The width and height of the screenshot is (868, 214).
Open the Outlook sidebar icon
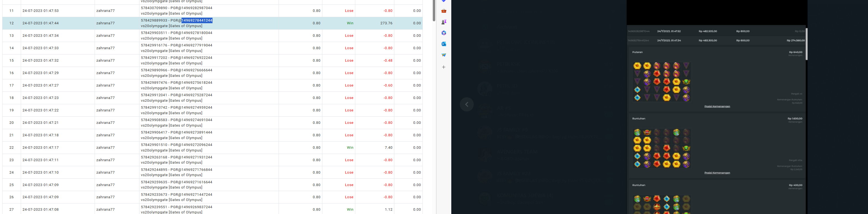444,44
